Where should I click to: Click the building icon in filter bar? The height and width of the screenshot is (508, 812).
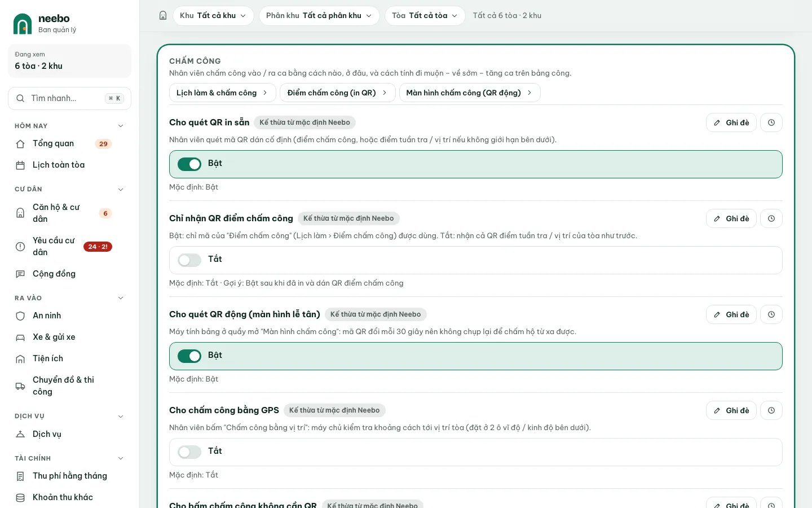pos(163,16)
